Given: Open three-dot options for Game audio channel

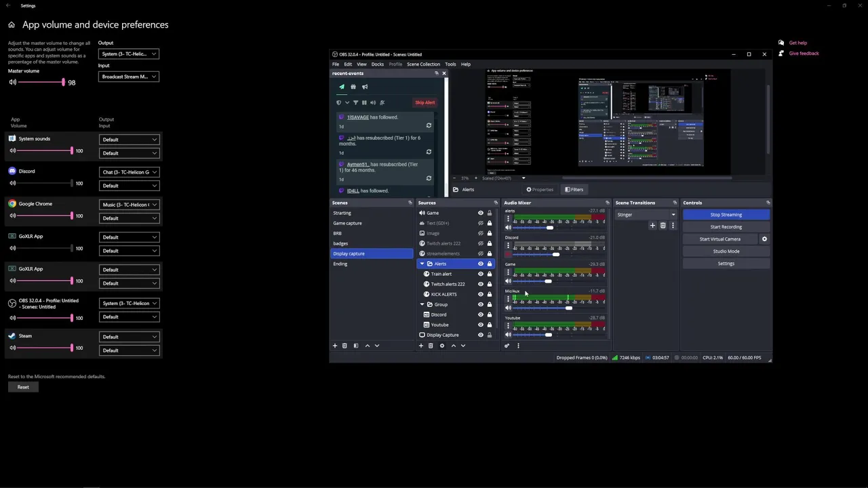Looking at the screenshot, I should (x=508, y=272).
